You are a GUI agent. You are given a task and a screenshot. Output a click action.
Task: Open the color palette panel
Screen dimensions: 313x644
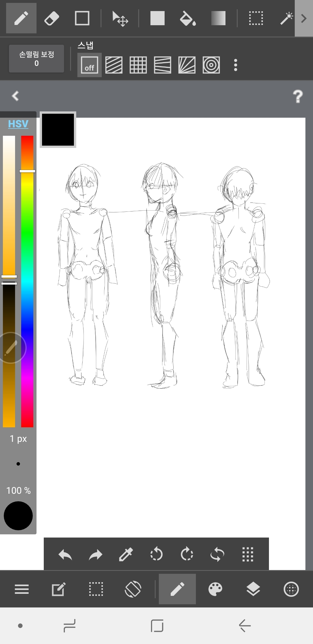coord(215,589)
